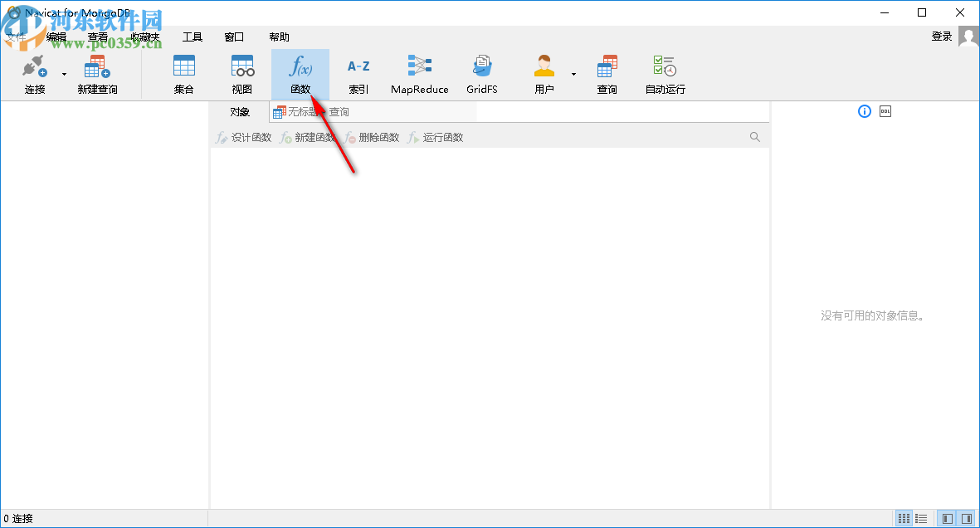The image size is (980, 528).
Task: Show the DDL panel icon
Action: coord(885,111)
